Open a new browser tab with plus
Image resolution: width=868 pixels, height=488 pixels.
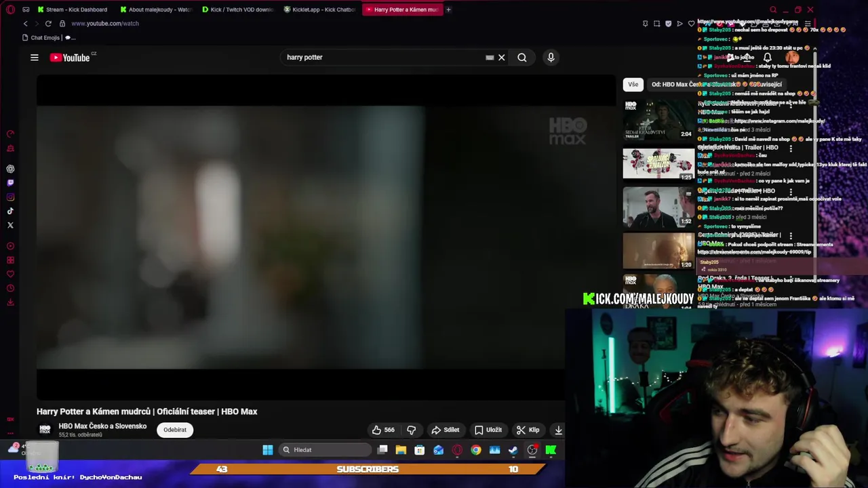[x=448, y=9]
